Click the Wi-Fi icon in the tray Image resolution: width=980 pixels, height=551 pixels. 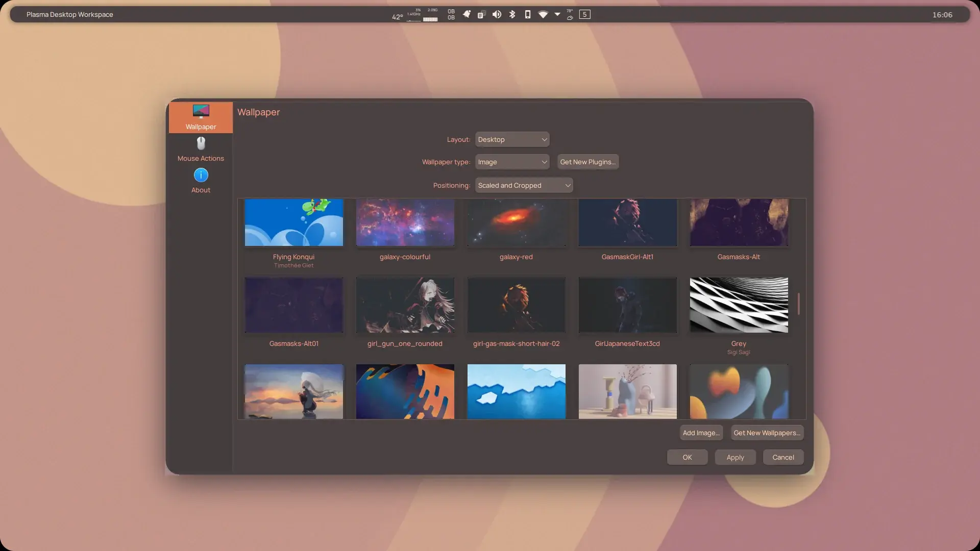coord(543,14)
